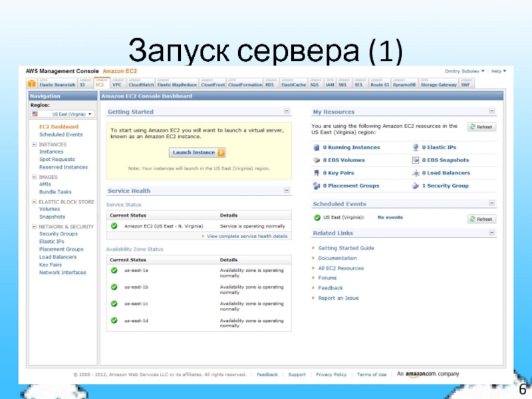Image resolution: width=532 pixels, height=399 pixels.
Task: Click the Support footer link
Action: pyautogui.click(x=297, y=374)
